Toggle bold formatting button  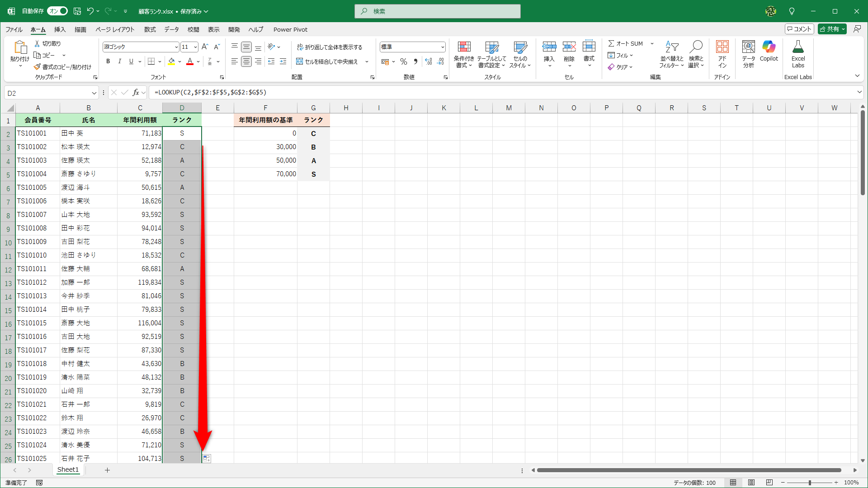tap(108, 61)
